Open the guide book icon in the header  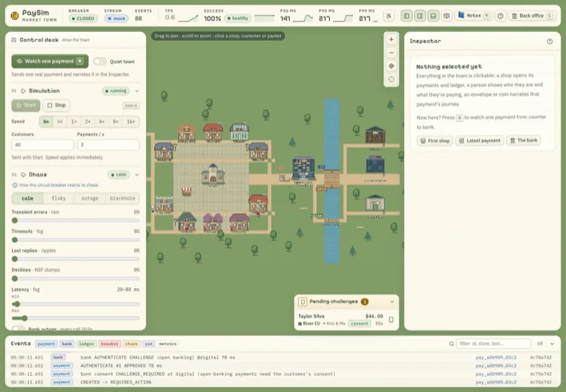click(x=447, y=16)
